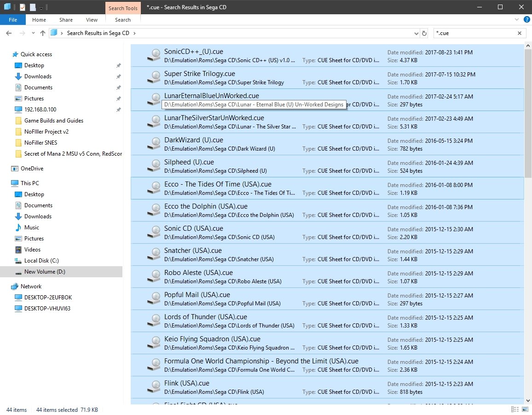Open the address bar history dropdown

coord(416,33)
